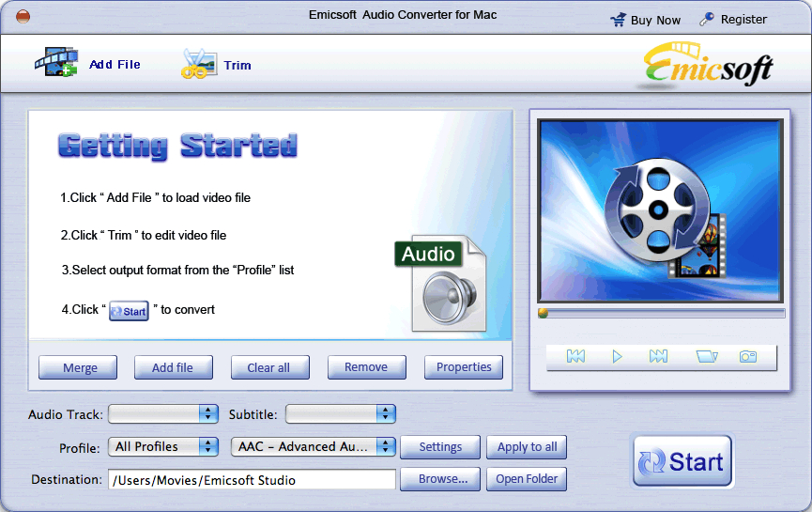Viewport: 812px width, 512px height.
Task: Play the preview video
Action: (x=617, y=357)
